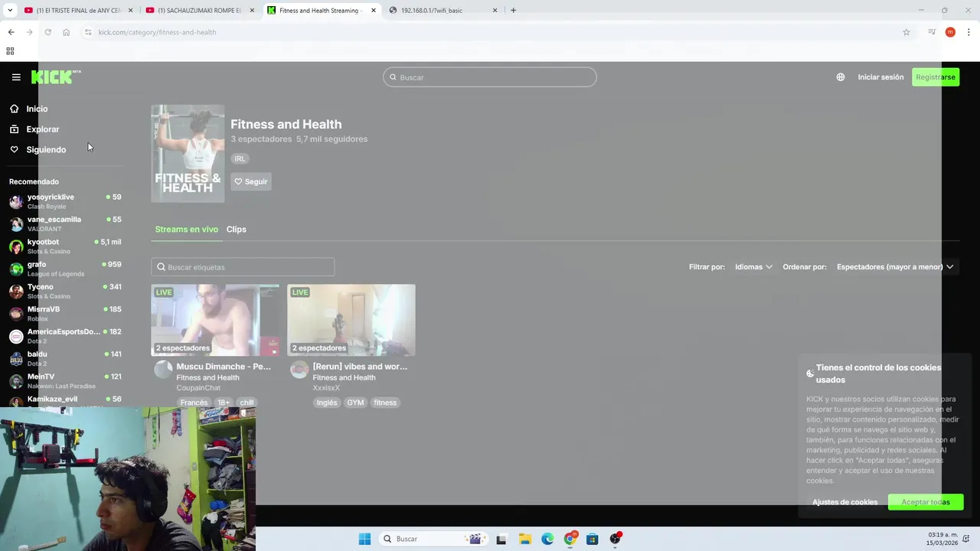Screen dimensions: 980x551
Task: Open a new browser tab
Action: coord(513,11)
